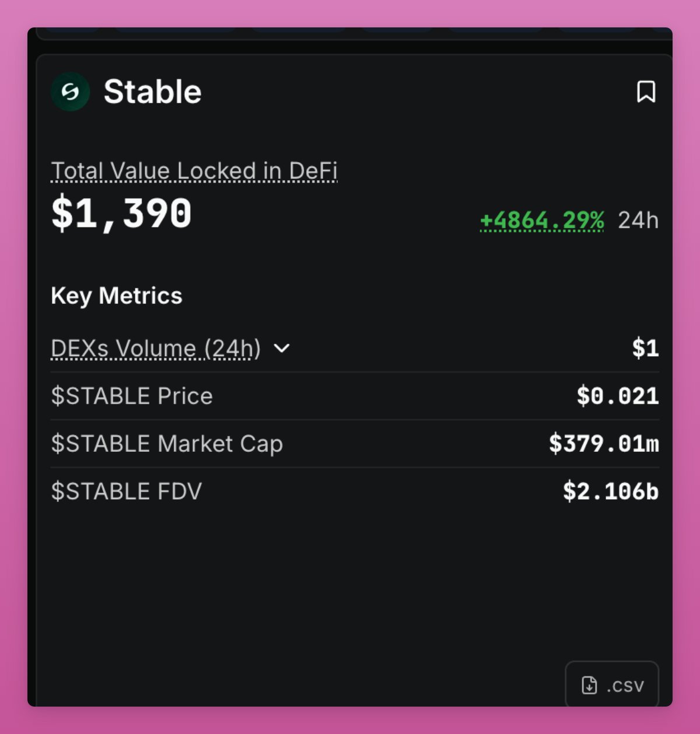This screenshot has height=734, width=700.
Task: Click the download icon in the .csv button
Action: 589,685
